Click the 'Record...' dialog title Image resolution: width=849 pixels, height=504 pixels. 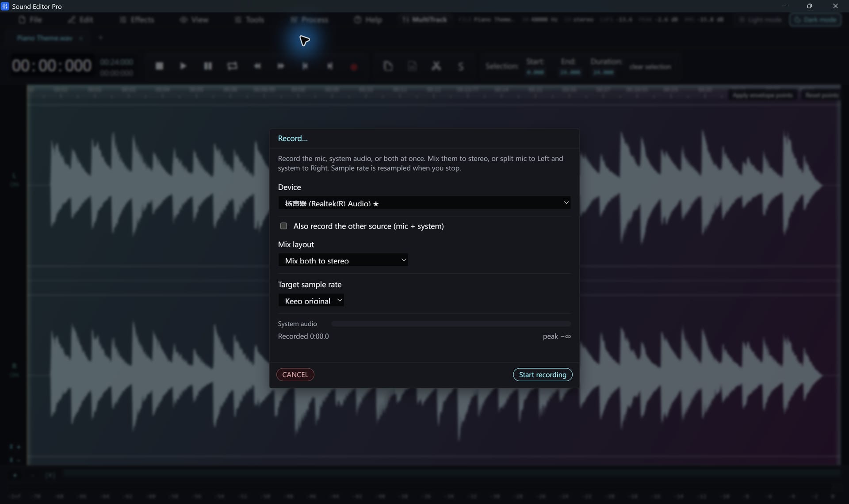pyautogui.click(x=293, y=138)
